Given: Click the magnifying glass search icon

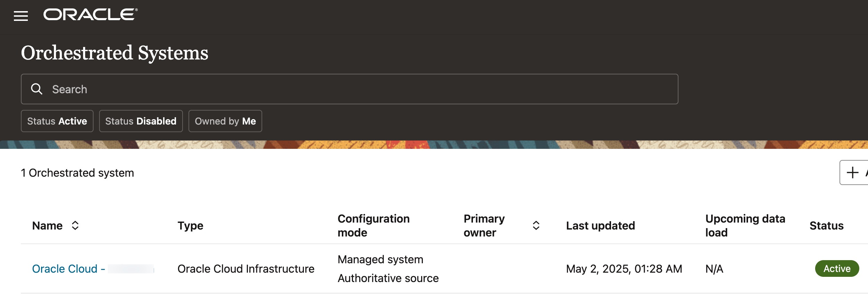Looking at the screenshot, I should click(x=37, y=89).
